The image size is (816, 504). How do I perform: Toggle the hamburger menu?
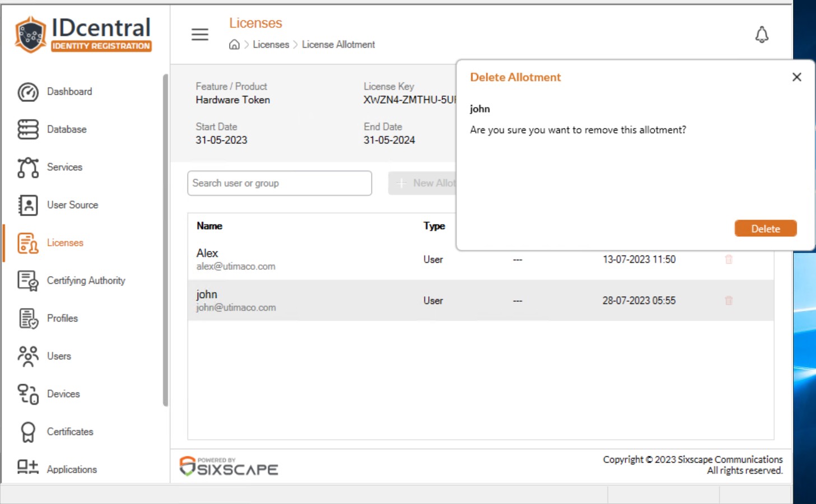coord(200,34)
